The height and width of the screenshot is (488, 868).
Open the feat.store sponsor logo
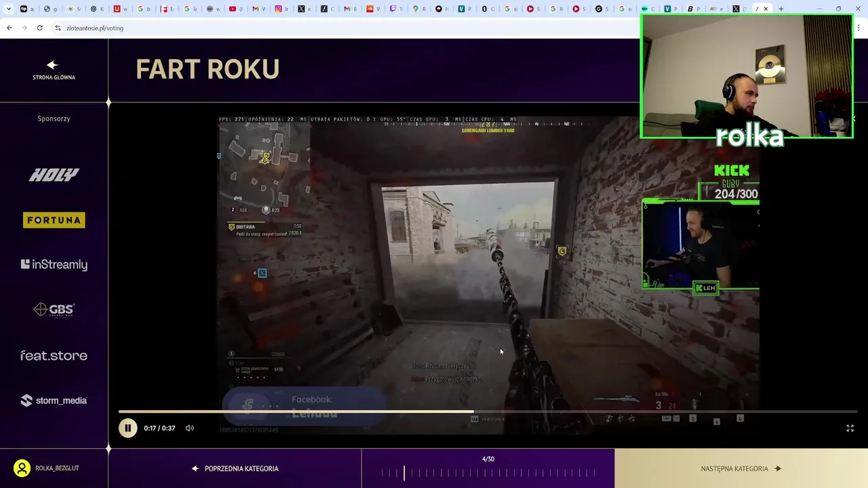coord(54,355)
